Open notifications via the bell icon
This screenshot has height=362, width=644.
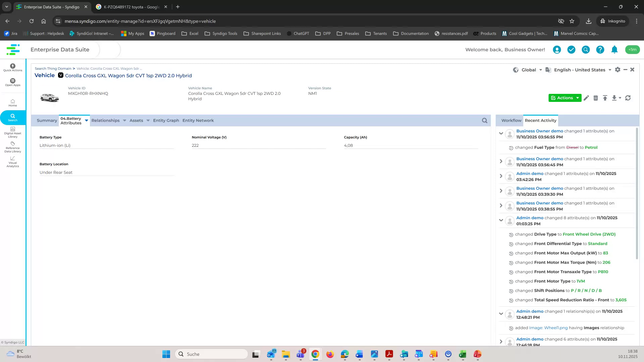[614, 50]
